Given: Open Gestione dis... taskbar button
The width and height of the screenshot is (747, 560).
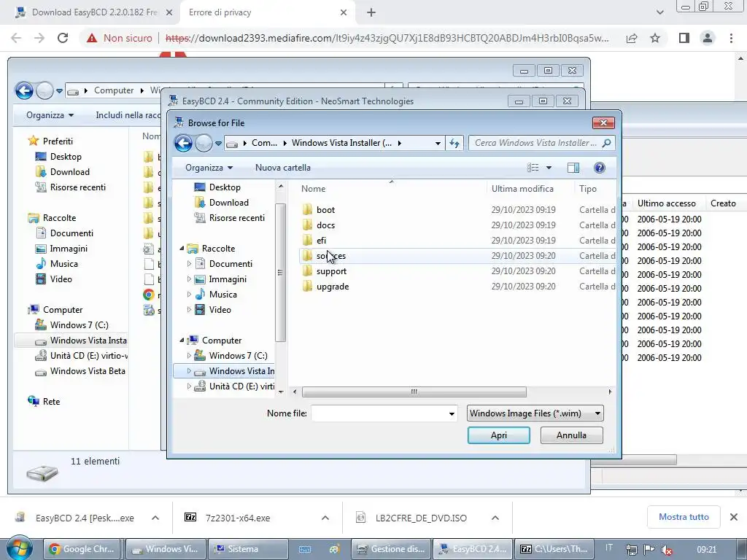Looking at the screenshot, I should [391, 549].
